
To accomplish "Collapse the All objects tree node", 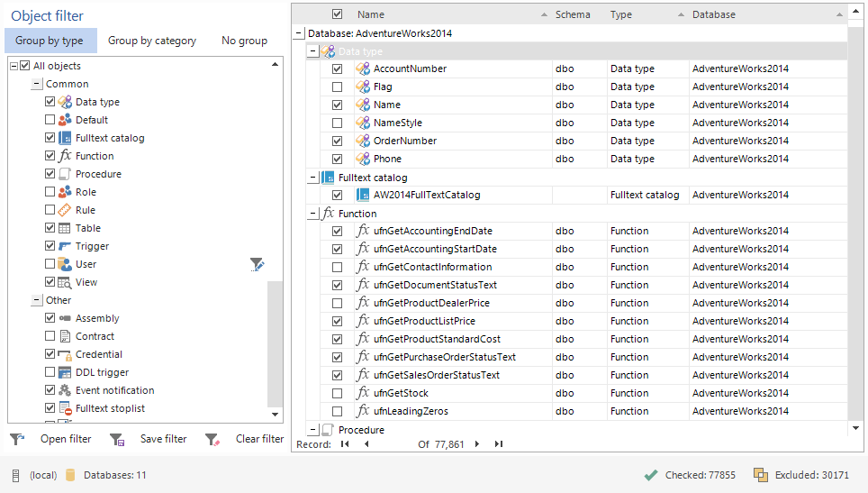I will 14,66.
